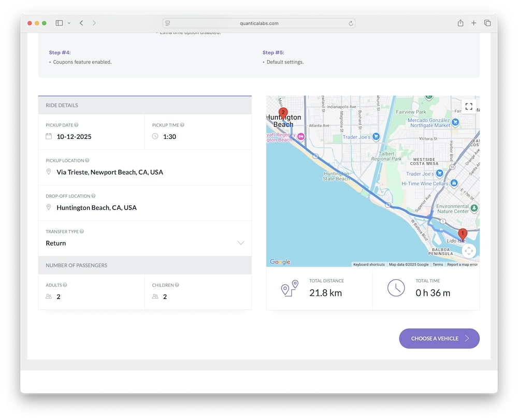Click the calendar icon beside pickup date
518x420 pixels.
tap(49, 136)
